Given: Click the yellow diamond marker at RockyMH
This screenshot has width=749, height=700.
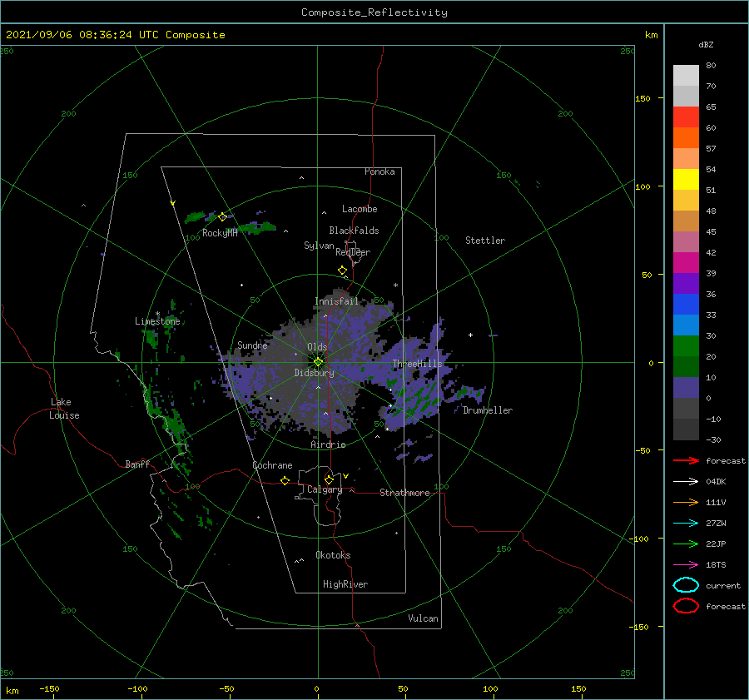Looking at the screenshot, I should pos(222,217).
